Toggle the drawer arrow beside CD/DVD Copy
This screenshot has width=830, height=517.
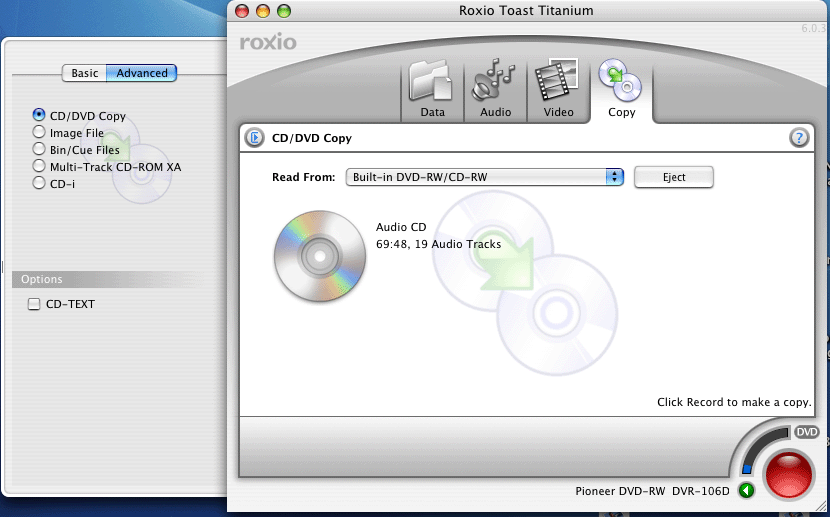(x=255, y=138)
